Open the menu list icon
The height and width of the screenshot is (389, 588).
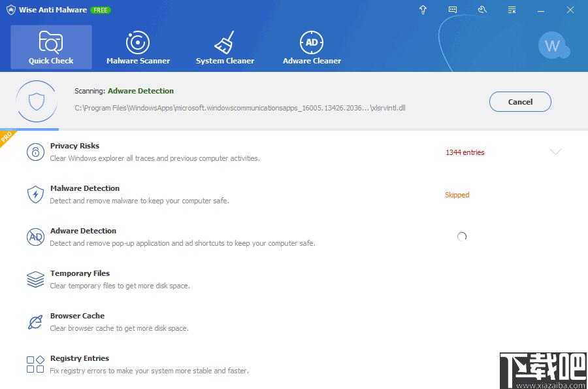[512, 10]
